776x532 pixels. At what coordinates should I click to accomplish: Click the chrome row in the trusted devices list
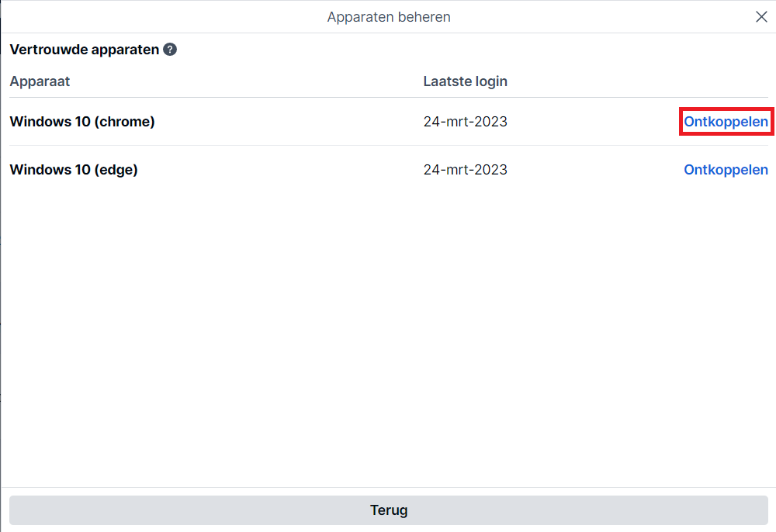[389, 122]
